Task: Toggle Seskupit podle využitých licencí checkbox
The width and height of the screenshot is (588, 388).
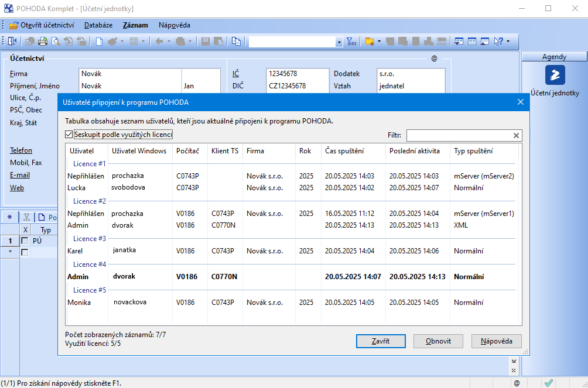Action: point(69,134)
